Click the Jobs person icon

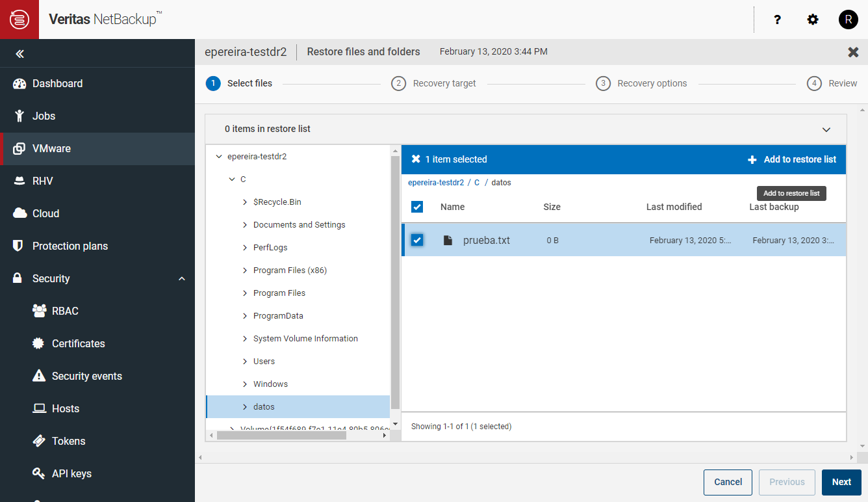coord(19,116)
